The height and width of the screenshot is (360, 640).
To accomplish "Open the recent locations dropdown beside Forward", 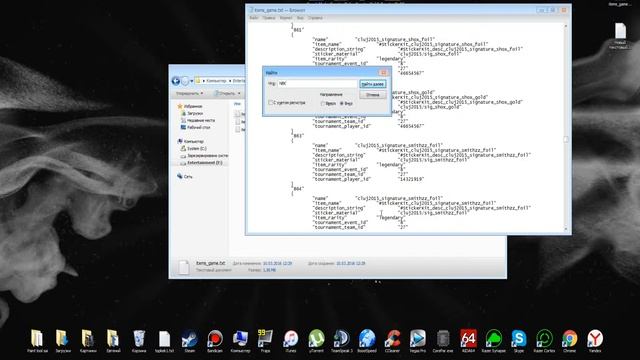I will (191, 81).
